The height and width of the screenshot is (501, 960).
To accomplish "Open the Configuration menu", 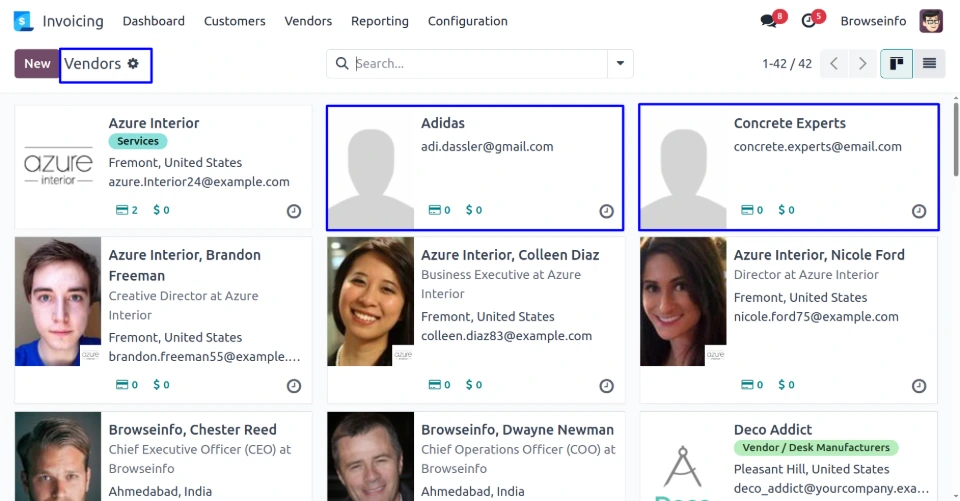I will pyautogui.click(x=467, y=21).
